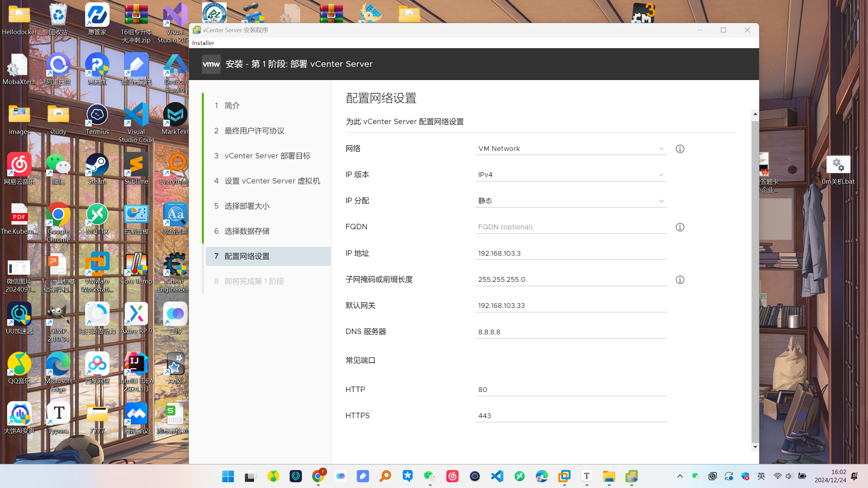Click the info icon beside the 网络 dropdown
This screenshot has height=488, width=868.
[x=680, y=149]
